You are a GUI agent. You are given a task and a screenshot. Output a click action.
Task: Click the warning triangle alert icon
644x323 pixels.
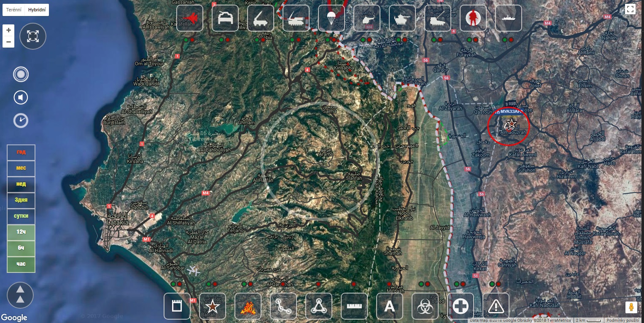496,306
